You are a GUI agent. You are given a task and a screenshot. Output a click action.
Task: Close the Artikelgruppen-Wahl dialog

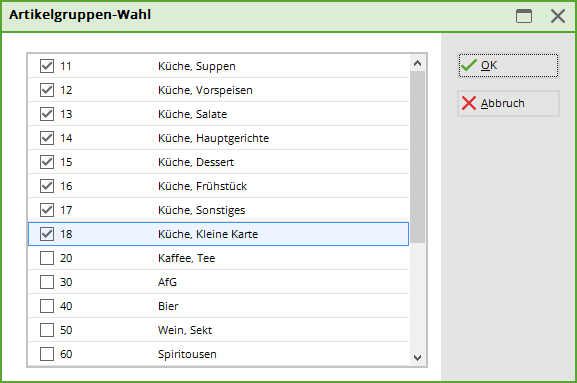click(x=558, y=16)
